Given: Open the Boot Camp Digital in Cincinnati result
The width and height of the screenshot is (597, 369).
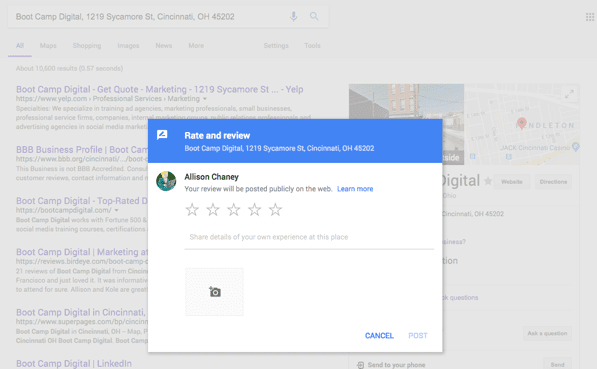Looking at the screenshot, I should coord(82,312).
